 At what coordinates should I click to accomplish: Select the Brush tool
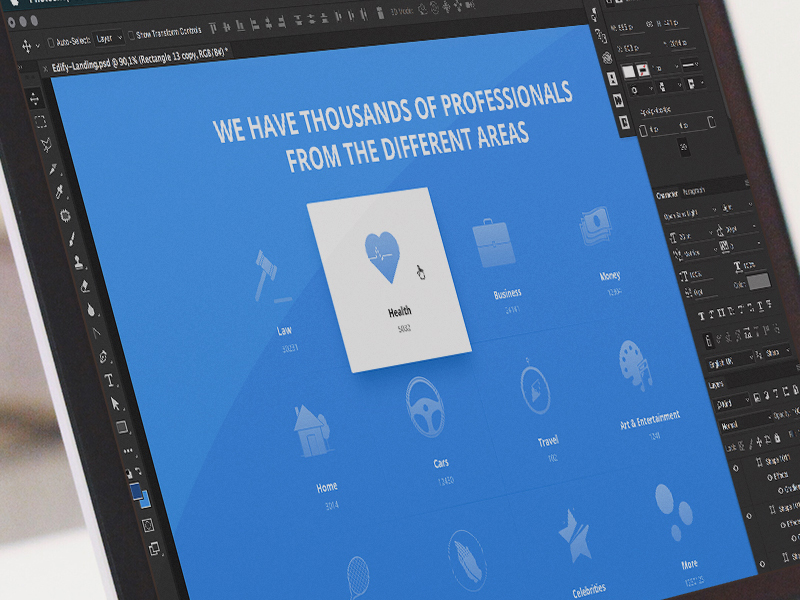pos(72,239)
